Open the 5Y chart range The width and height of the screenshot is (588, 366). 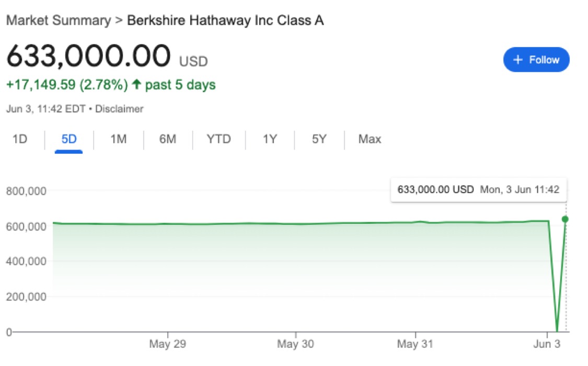pyautogui.click(x=319, y=140)
